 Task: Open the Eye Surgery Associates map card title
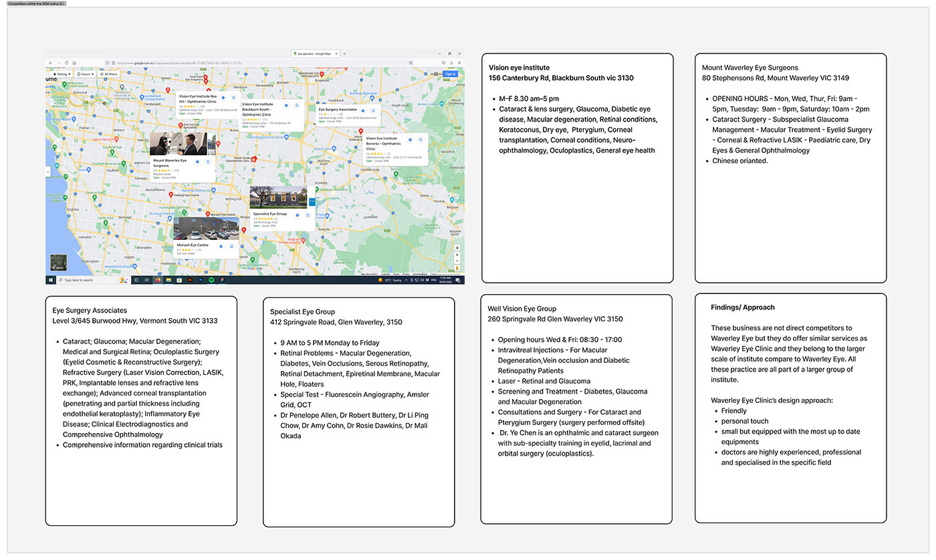click(338, 110)
